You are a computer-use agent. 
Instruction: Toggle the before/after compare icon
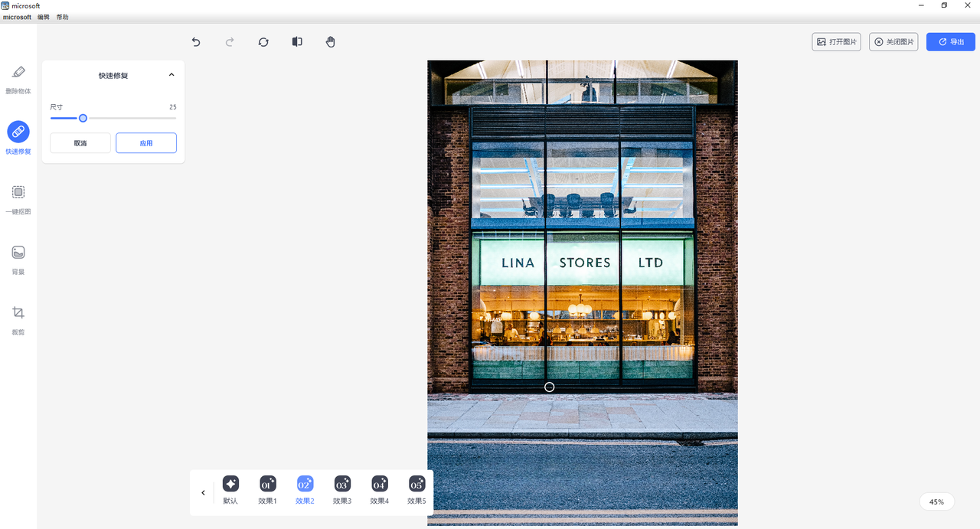click(x=297, y=42)
